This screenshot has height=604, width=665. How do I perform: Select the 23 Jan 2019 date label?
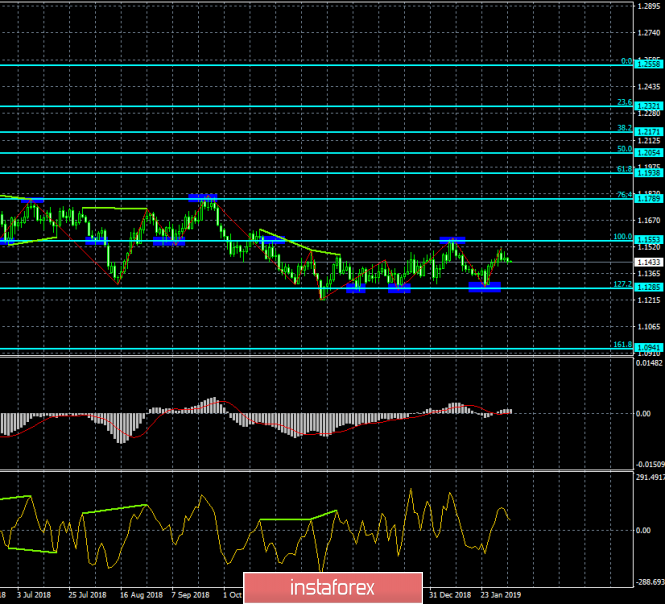coord(503,593)
